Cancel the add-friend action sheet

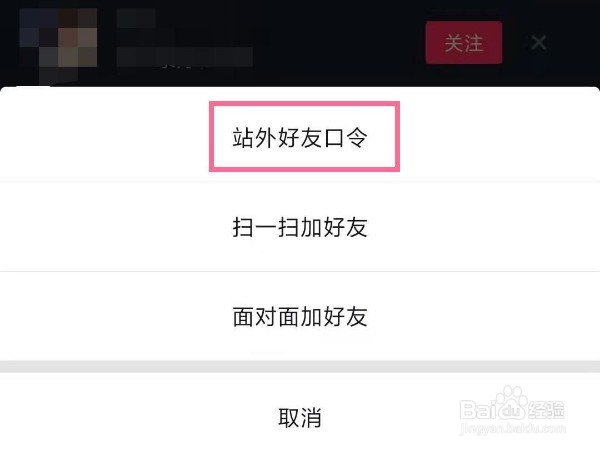(x=300, y=417)
